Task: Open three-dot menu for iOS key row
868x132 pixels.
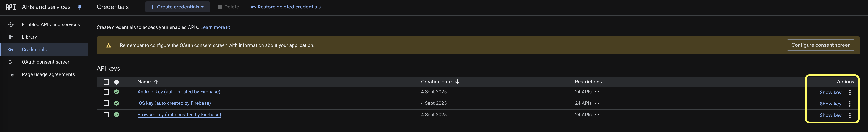Action: point(850,104)
